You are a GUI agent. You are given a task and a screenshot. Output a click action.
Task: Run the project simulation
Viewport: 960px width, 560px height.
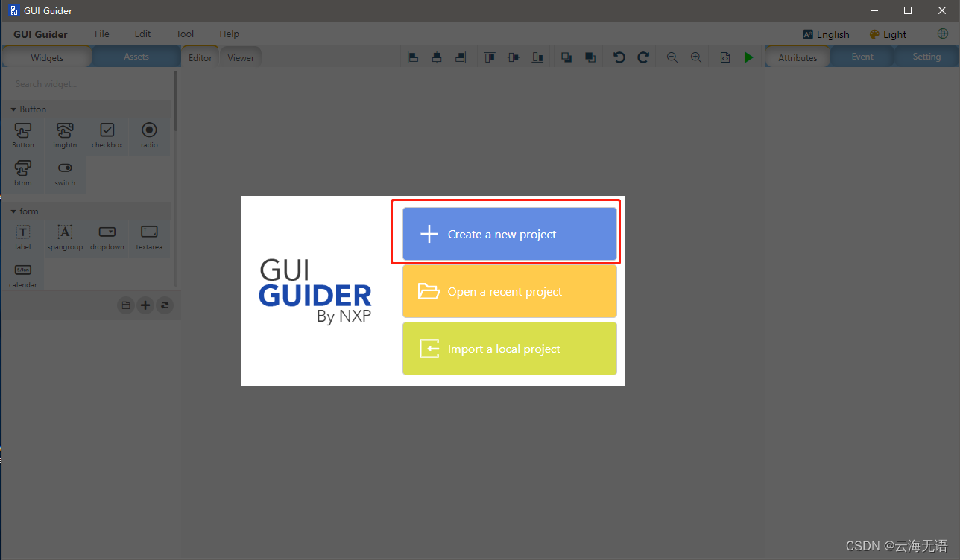point(748,57)
